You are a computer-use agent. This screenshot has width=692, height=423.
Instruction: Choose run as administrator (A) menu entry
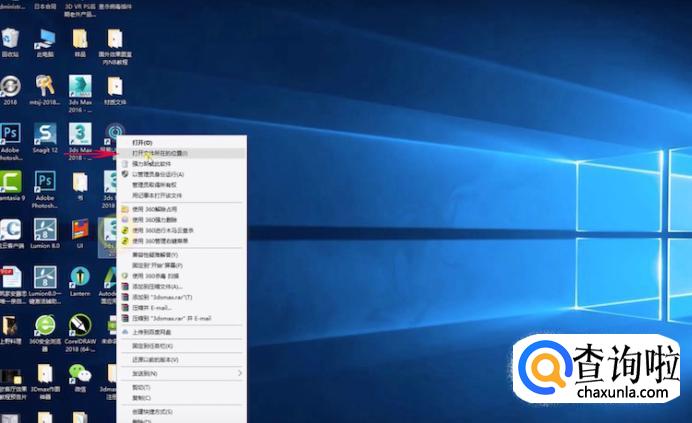point(181,174)
